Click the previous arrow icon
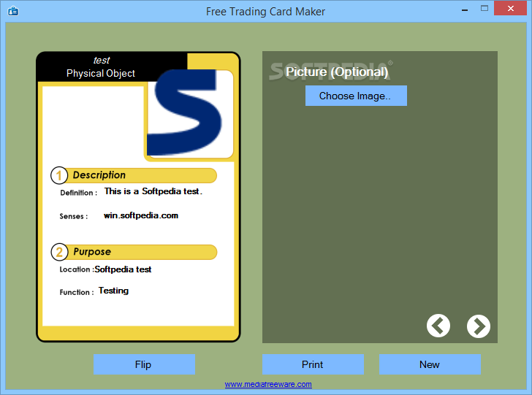Screen dimensions: 532x395 point(438,326)
